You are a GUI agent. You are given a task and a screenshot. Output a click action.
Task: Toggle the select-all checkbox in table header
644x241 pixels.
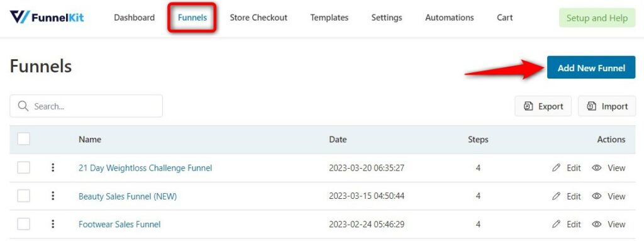pyautogui.click(x=24, y=139)
